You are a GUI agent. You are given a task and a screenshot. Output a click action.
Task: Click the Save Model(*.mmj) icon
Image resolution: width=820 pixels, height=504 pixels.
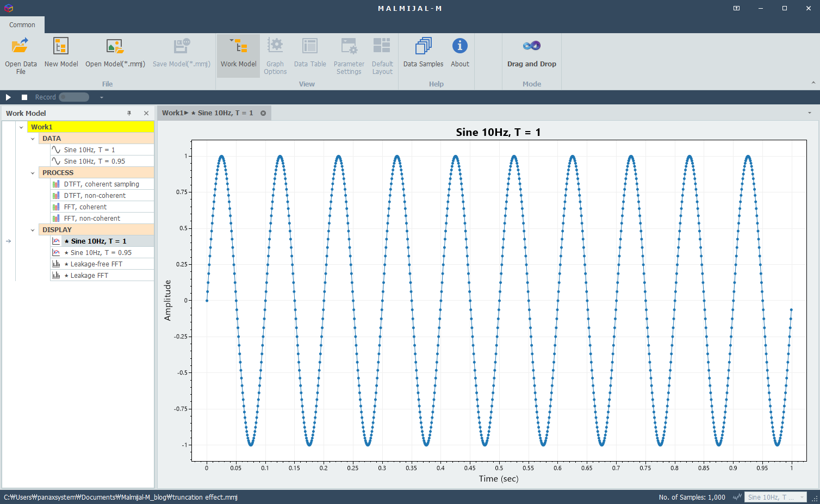[182, 47]
